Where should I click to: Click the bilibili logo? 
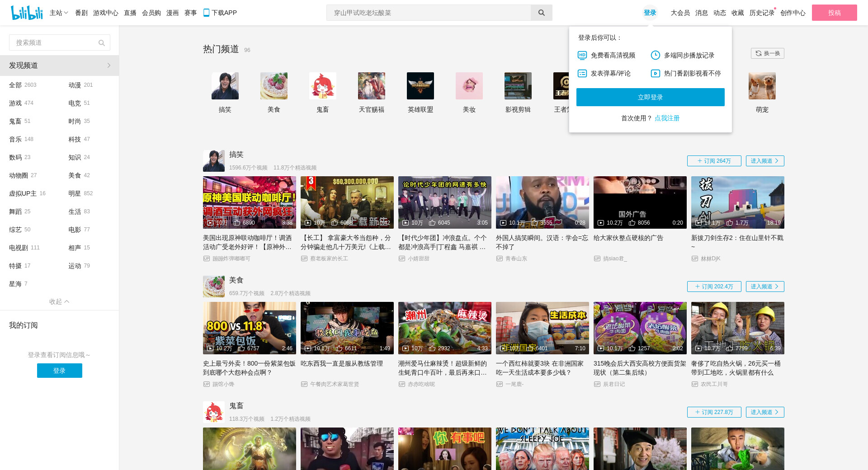click(x=27, y=13)
